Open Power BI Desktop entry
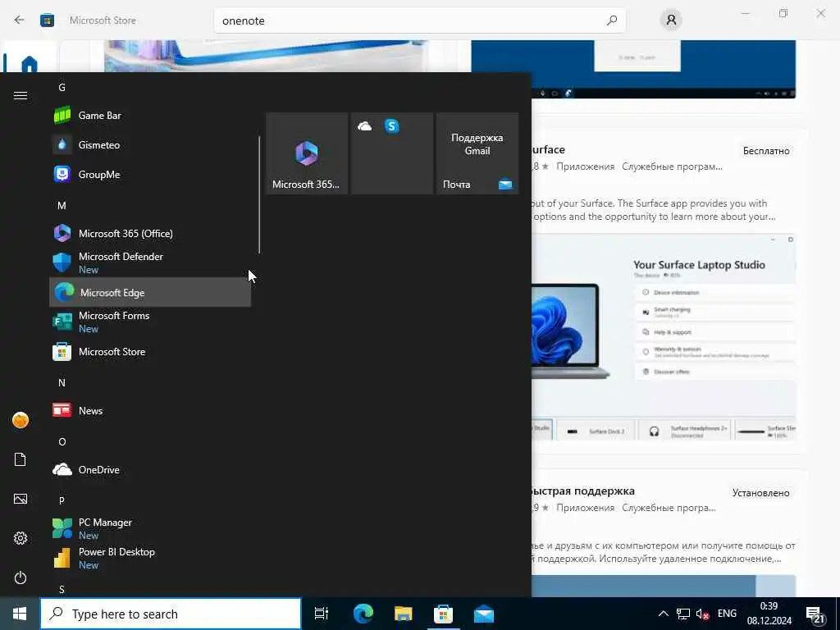The height and width of the screenshot is (630, 840). pos(150,558)
